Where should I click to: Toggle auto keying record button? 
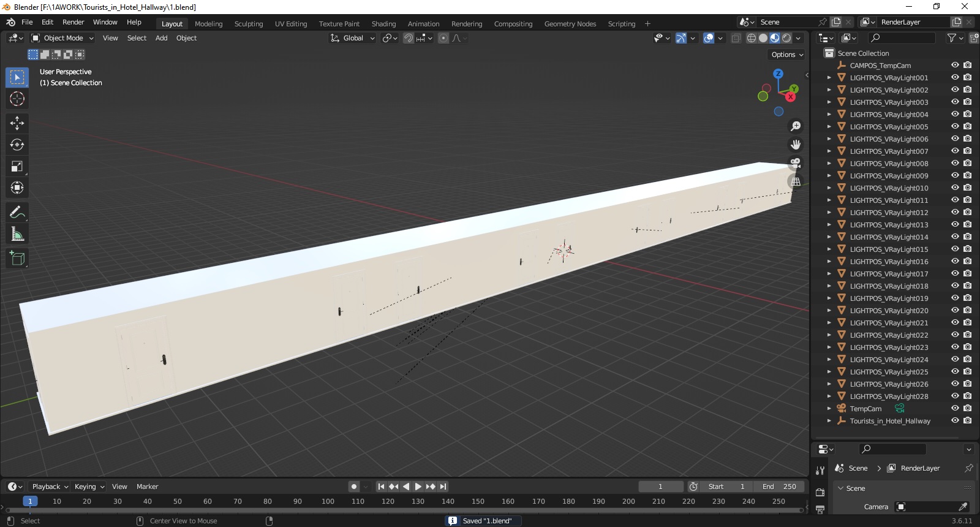353,487
